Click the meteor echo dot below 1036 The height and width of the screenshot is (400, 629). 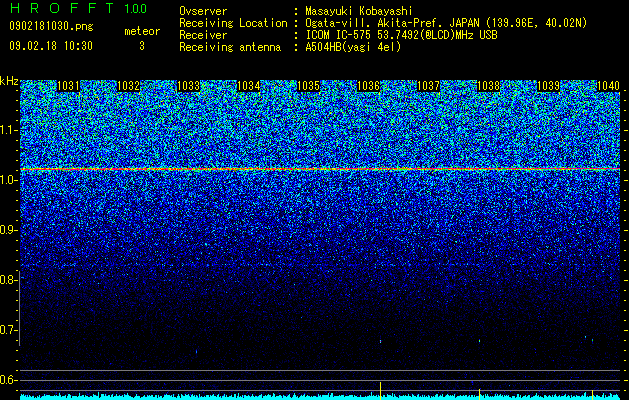click(x=380, y=342)
